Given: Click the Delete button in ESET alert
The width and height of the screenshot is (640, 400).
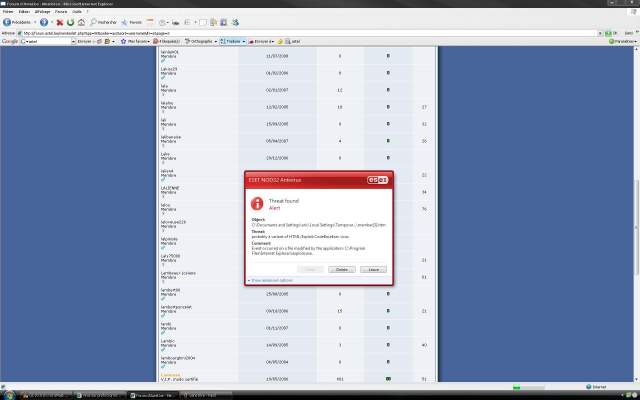Looking at the screenshot, I should [x=340, y=270].
